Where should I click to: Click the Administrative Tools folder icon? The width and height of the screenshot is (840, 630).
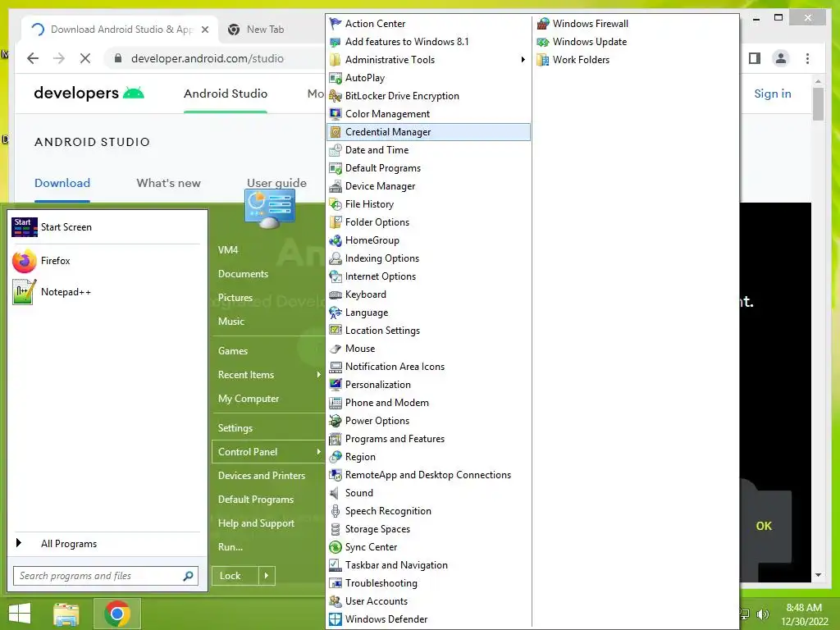(x=336, y=59)
